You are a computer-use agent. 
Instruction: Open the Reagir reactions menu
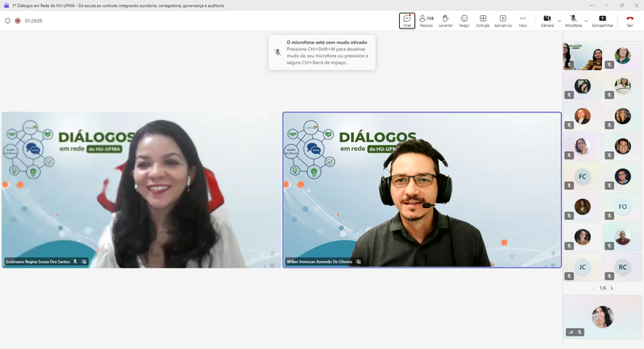click(464, 20)
